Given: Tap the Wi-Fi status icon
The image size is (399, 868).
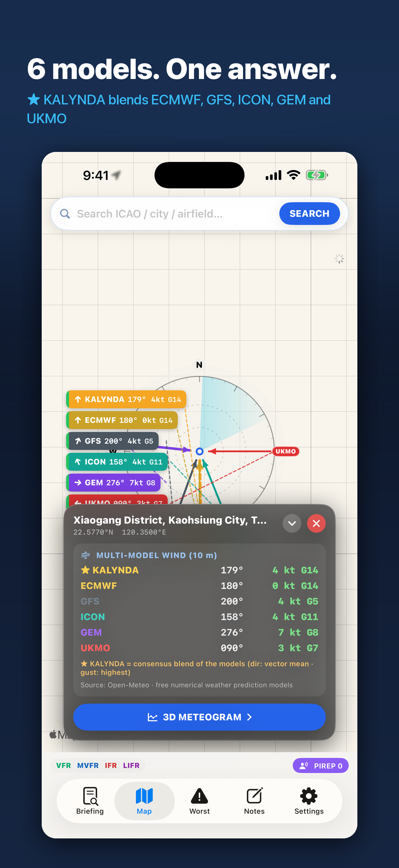Looking at the screenshot, I should pos(294,175).
